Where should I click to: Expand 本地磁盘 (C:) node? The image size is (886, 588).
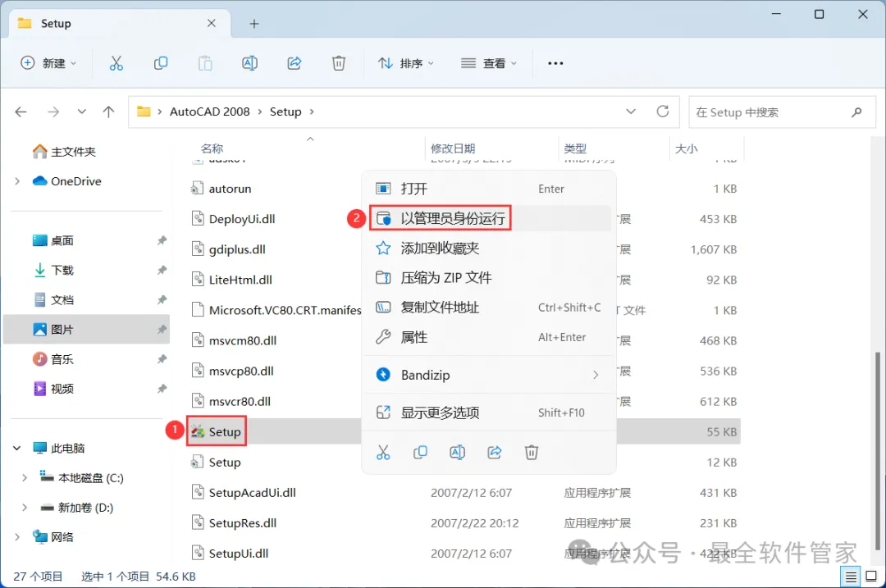tap(25, 478)
